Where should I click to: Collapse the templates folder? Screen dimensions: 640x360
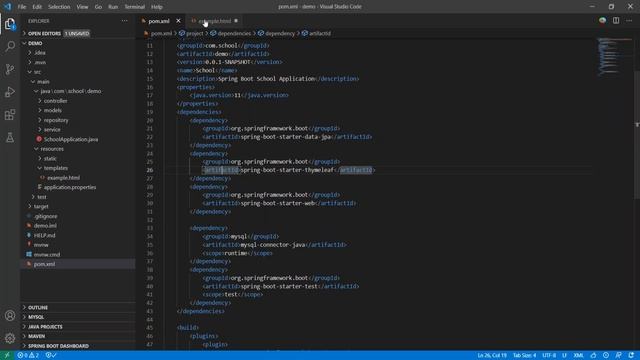[x=78, y=168]
